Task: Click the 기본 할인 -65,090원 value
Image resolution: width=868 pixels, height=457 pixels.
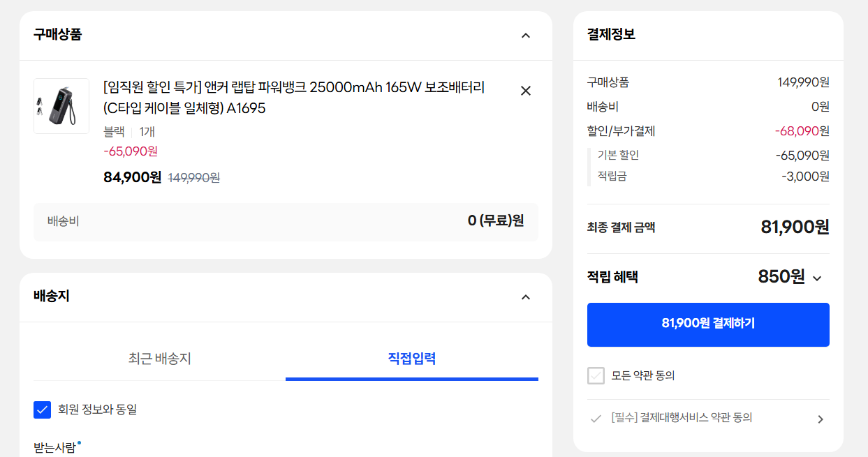Action: 802,156
